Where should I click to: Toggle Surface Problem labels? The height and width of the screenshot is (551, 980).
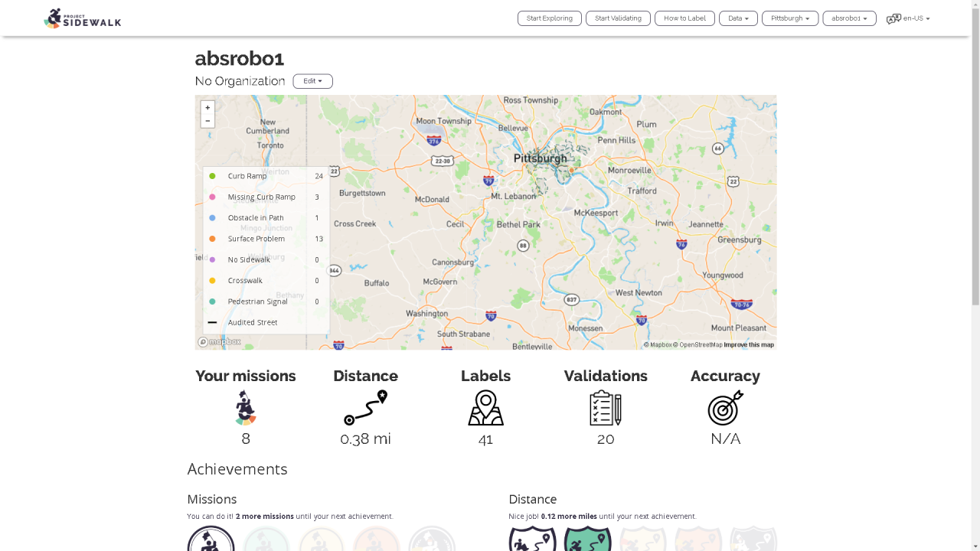coord(266,239)
